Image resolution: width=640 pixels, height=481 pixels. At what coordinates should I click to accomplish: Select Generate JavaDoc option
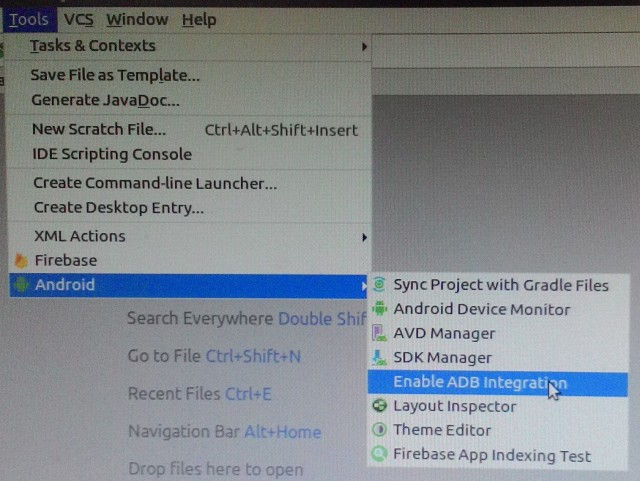[189, 100]
